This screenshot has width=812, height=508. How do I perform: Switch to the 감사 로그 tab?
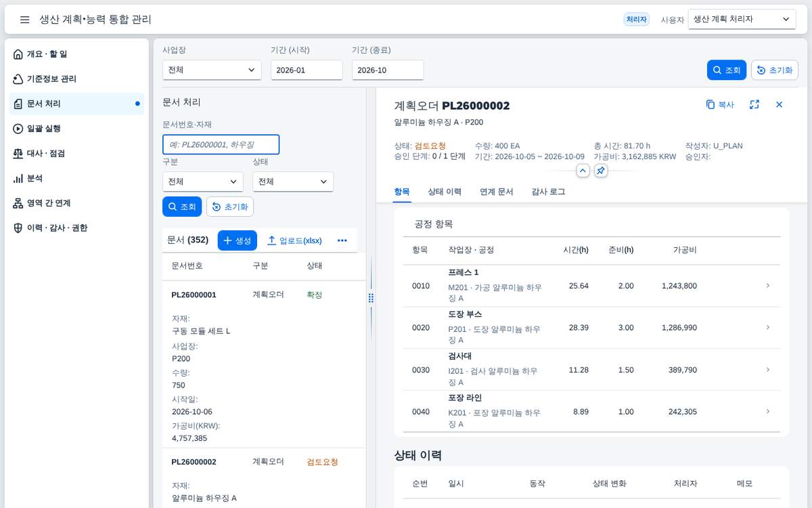[x=548, y=192]
